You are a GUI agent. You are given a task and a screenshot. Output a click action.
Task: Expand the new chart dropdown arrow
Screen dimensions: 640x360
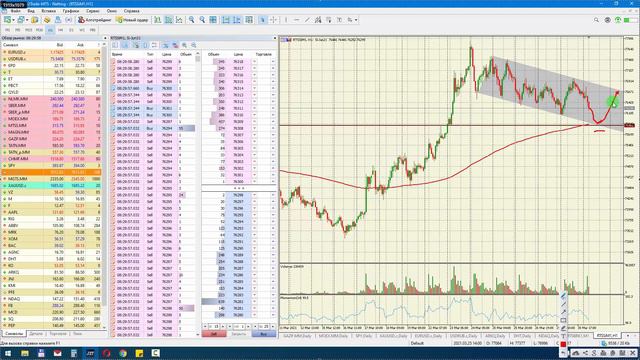click(13, 20)
